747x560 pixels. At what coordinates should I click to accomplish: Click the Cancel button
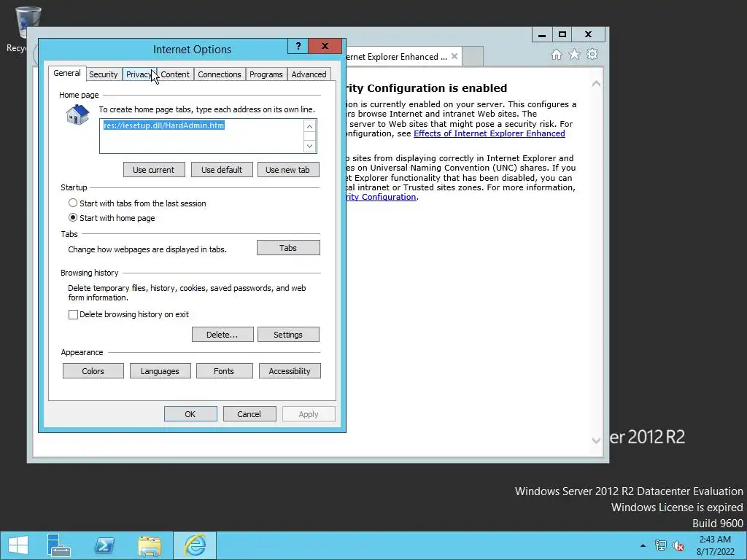pyautogui.click(x=249, y=414)
